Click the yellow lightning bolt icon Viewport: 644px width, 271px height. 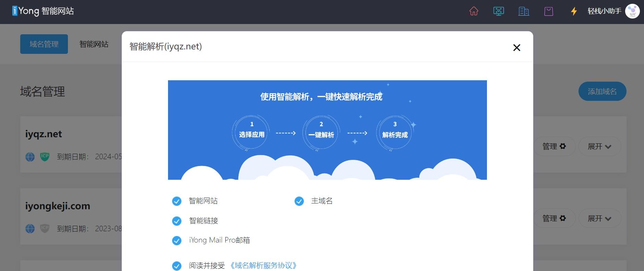pos(574,11)
